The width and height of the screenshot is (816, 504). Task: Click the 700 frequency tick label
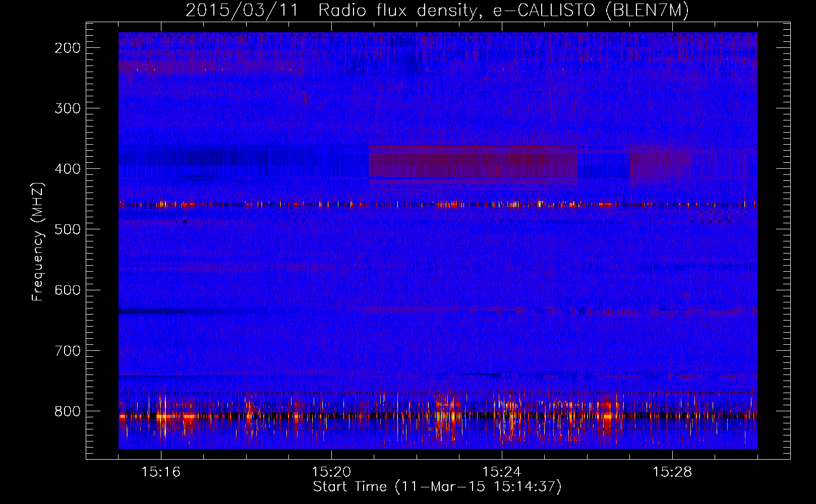68,350
